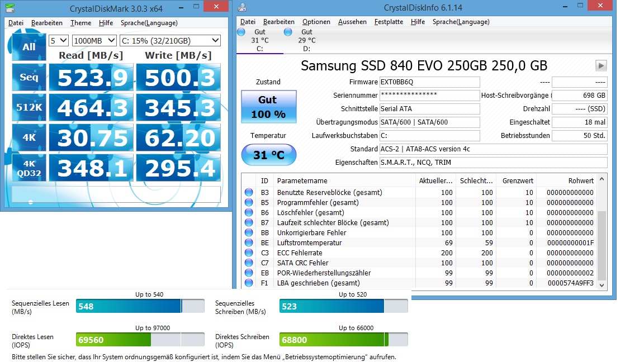This screenshot has width=644, height=362.
Task: Click the Firmware field EXT0BB6Q
Action: (x=429, y=82)
